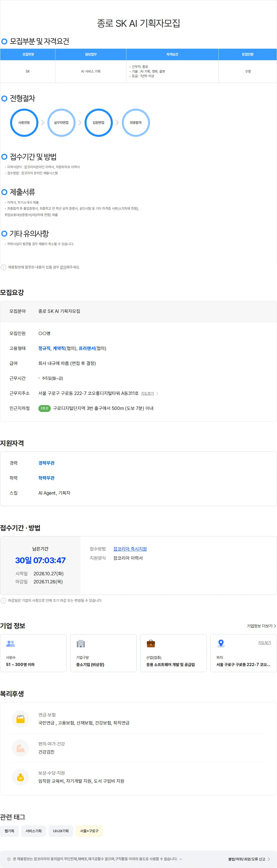Click the 프리랜서 employment type link

point(87,348)
